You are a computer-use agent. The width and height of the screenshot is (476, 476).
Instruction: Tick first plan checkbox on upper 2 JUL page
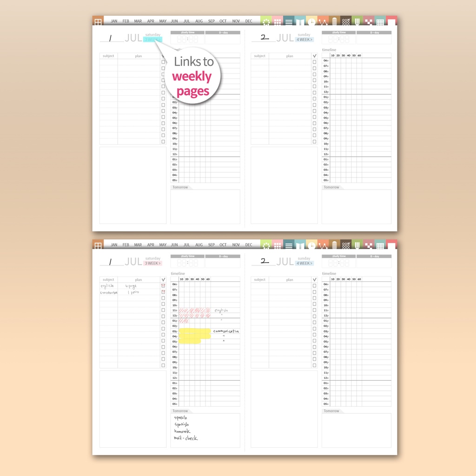click(315, 62)
